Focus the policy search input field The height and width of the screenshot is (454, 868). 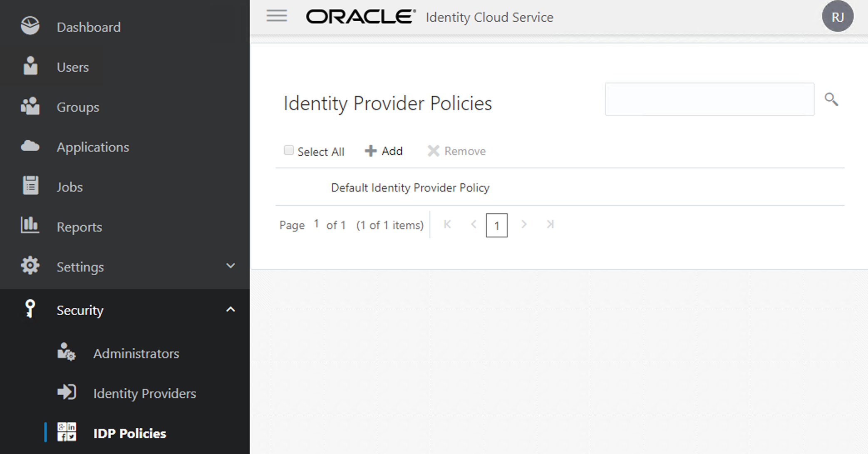709,99
